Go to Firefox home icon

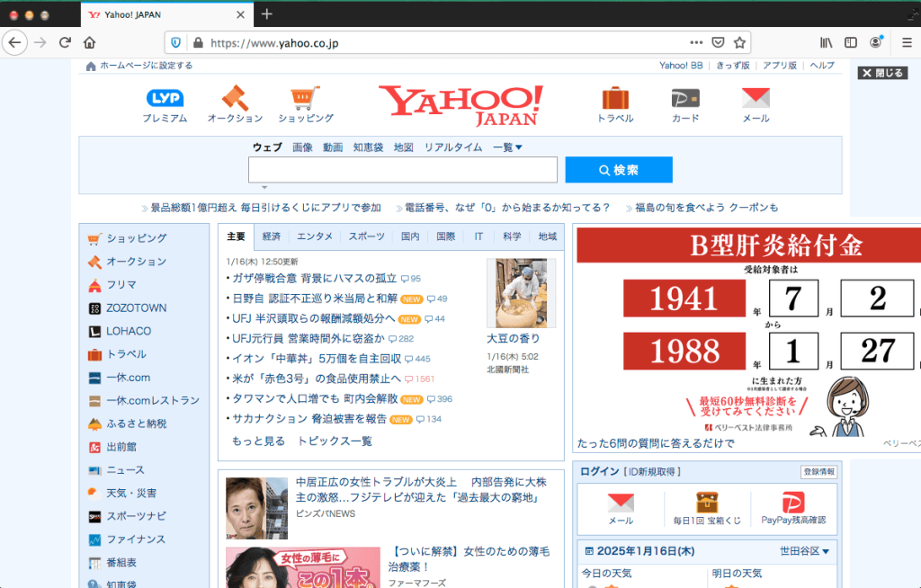pyautogui.click(x=89, y=42)
